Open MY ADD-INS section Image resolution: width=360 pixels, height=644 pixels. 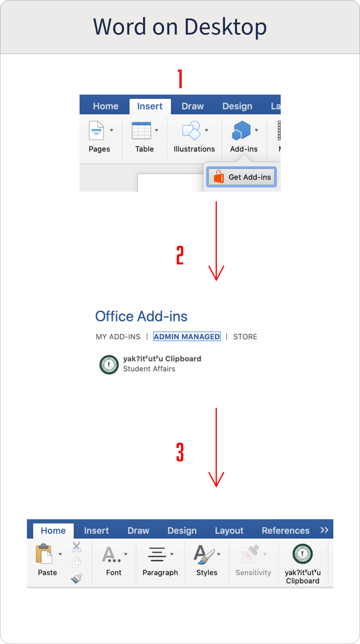(x=118, y=337)
